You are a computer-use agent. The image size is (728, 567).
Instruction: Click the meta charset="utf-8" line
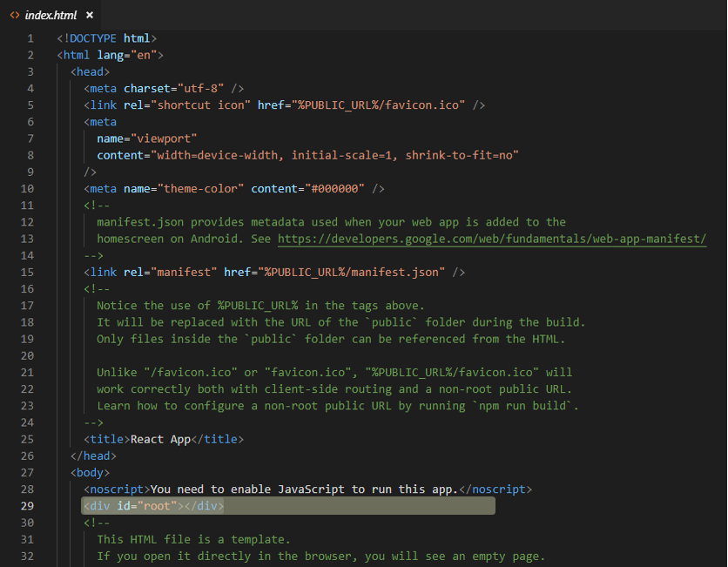click(x=164, y=88)
